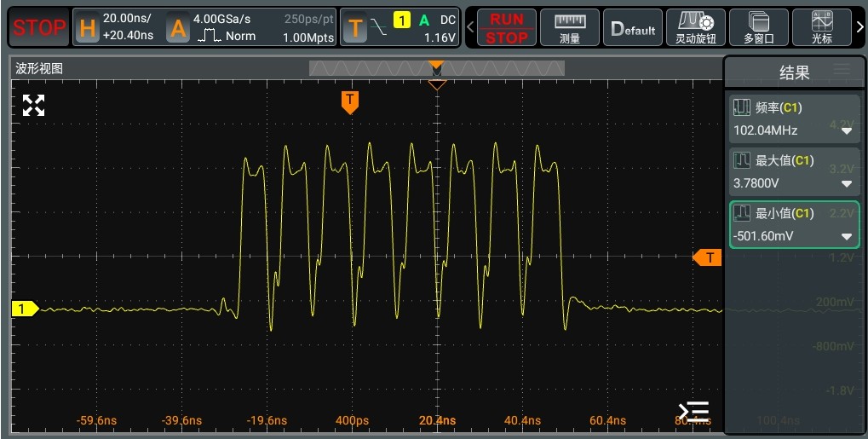Expand the 最小值 (C1) measurement dropdown

(846, 237)
